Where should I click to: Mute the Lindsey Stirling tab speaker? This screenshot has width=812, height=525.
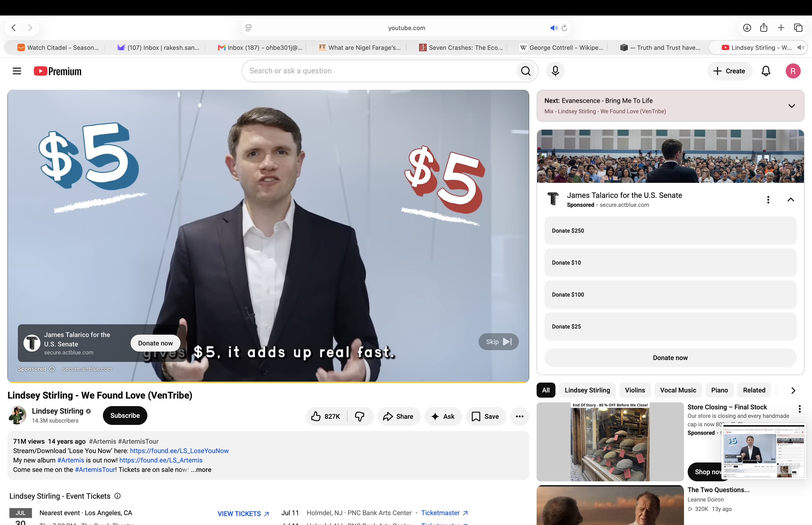click(800, 48)
